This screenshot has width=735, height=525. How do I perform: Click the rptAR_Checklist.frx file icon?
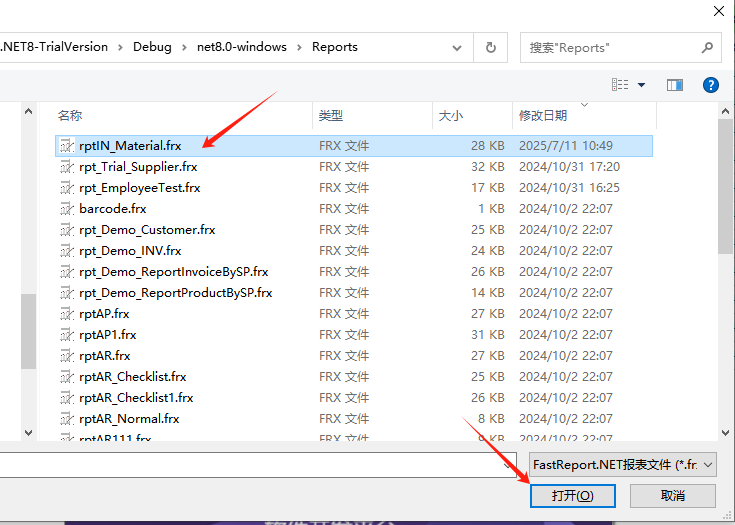[x=67, y=377]
